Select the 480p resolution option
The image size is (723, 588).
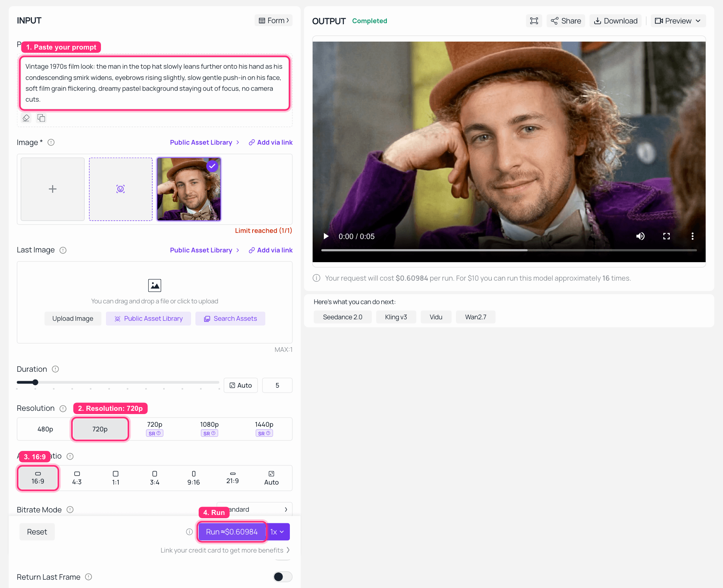[45, 429]
